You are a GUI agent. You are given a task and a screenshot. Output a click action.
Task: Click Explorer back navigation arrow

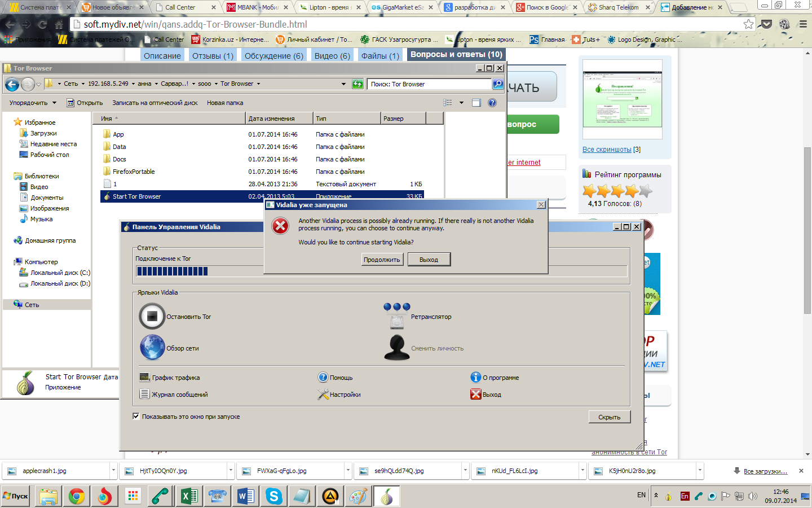coord(12,84)
